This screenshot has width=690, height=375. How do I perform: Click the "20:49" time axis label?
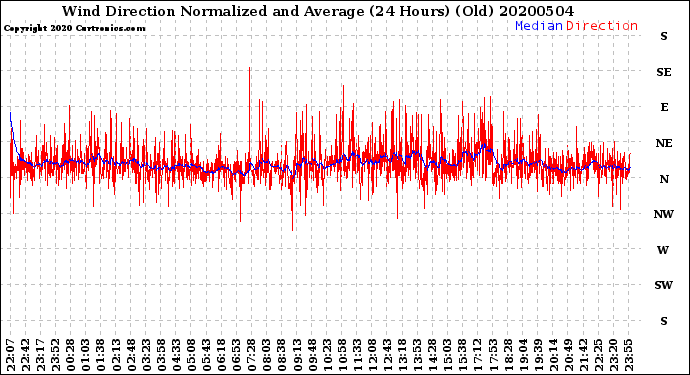[568, 355]
